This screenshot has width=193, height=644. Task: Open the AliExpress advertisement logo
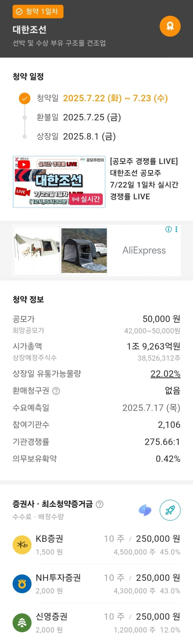[144, 250]
